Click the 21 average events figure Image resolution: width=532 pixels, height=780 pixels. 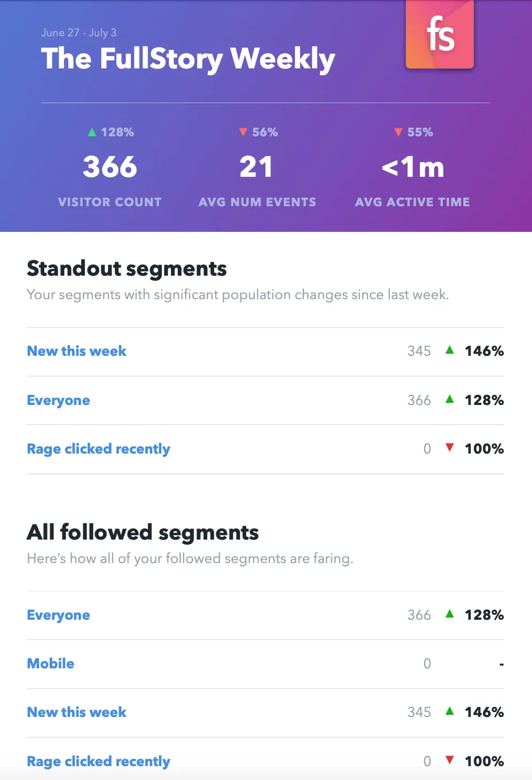(x=257, y=166)
